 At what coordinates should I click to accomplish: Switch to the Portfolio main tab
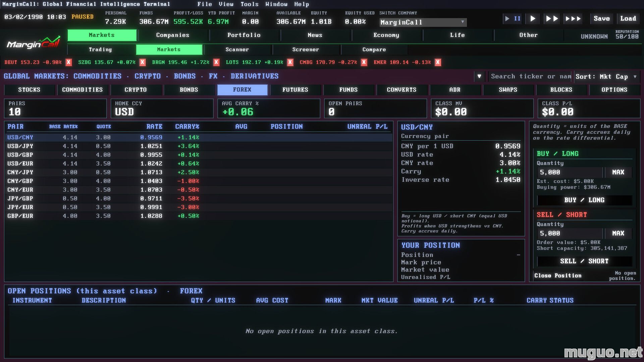244,35
